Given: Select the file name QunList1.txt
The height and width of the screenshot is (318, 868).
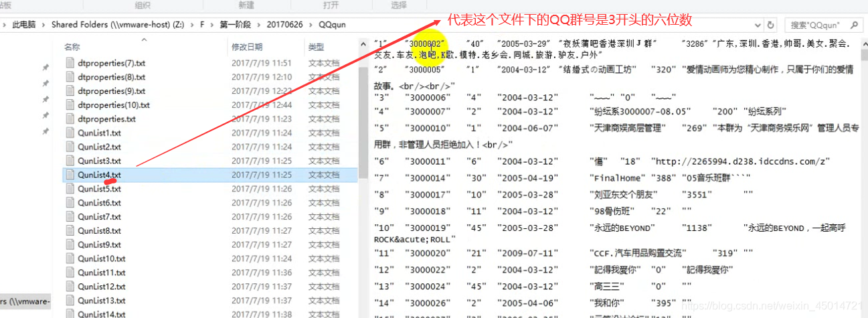Looking at the screenshot, I should 99,133.
